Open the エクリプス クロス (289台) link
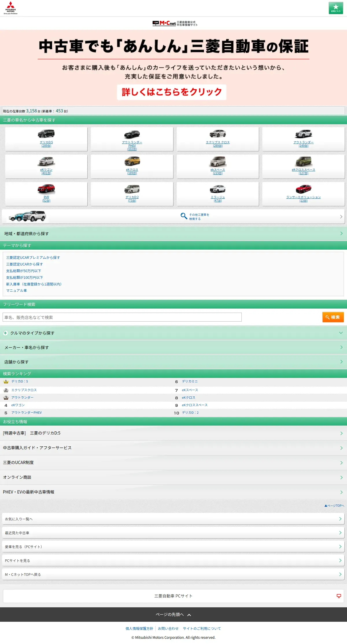 point(218,144)
